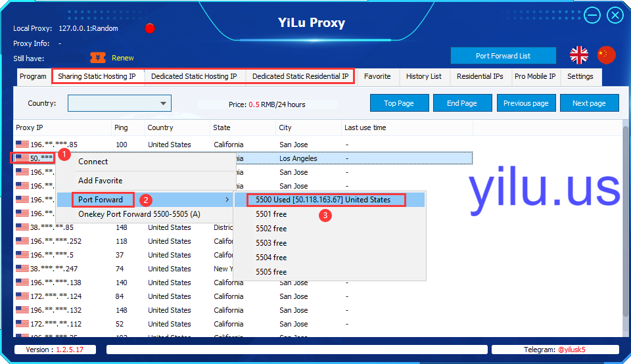The image size is (631, 364).
Task: Open the History List tab
Action: coord(424,76)
